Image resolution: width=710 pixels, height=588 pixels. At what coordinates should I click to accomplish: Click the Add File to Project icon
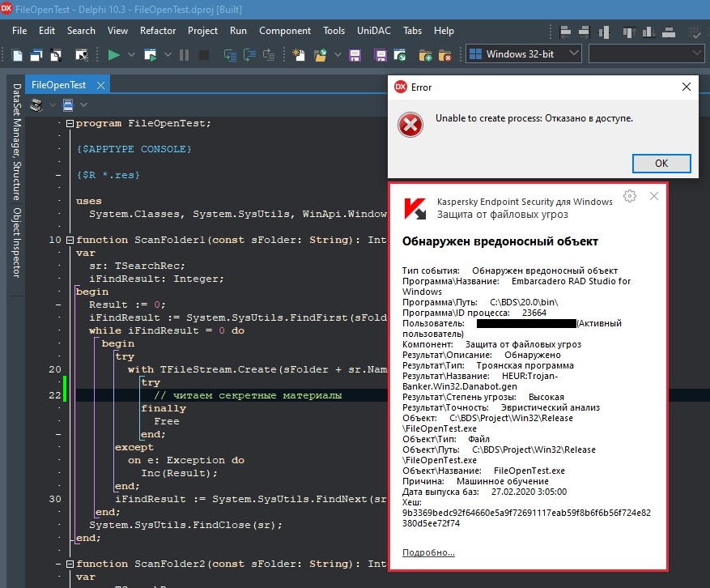click(425, 55)
